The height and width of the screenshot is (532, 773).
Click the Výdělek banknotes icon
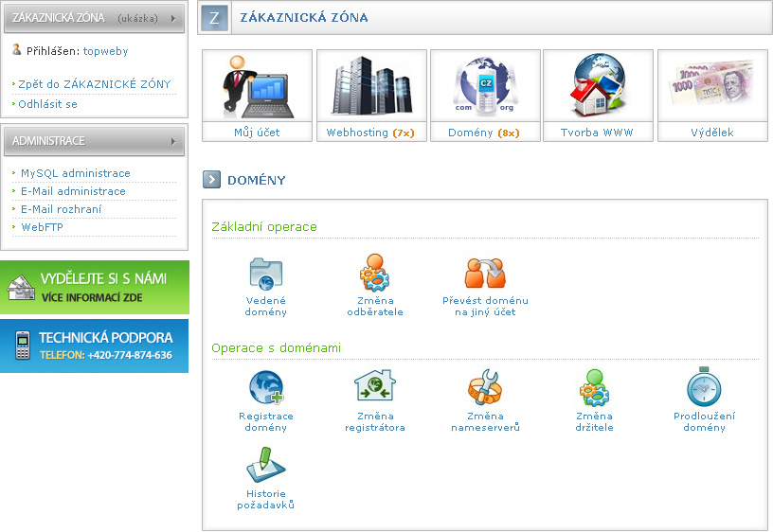[712, 83]
